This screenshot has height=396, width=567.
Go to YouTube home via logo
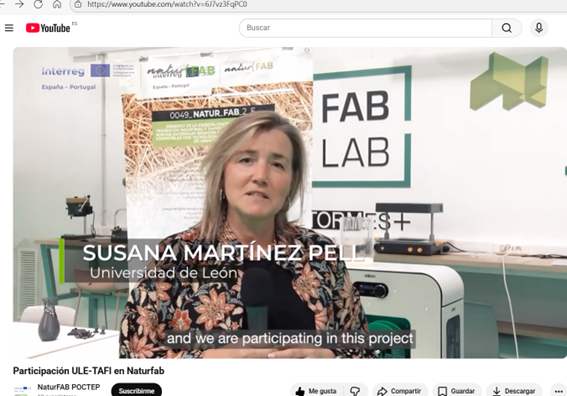click(48, 28)
